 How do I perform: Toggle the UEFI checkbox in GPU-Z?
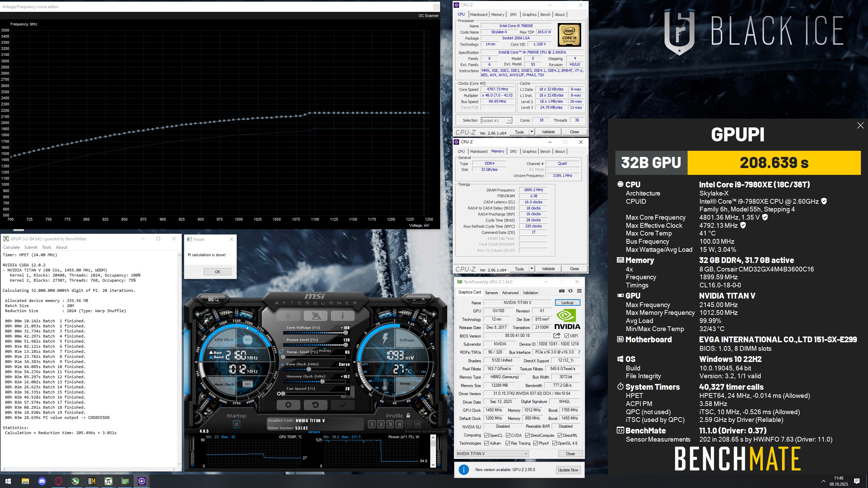pyautogui.click(x=567, y=335)
